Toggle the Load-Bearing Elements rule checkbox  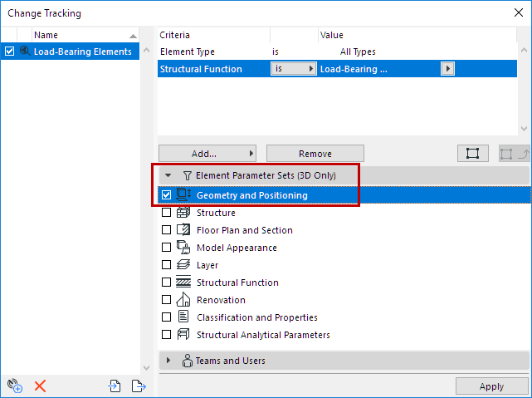[9, 52]
